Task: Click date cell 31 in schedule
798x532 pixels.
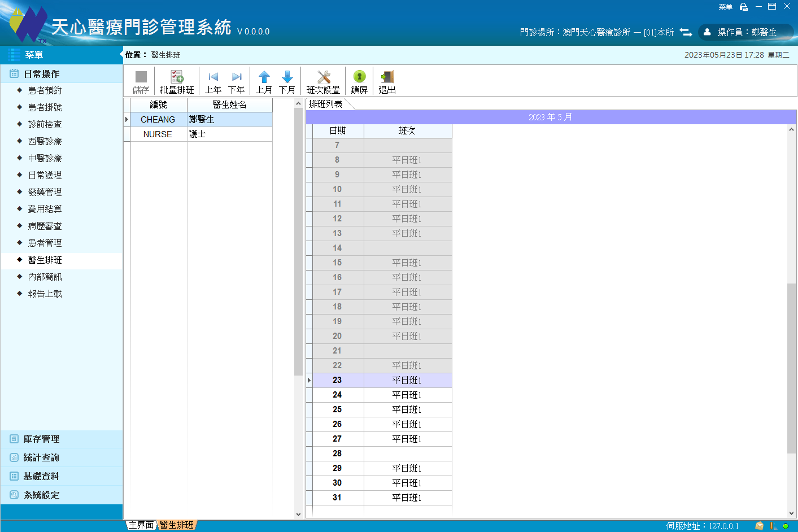Action: pos(338,498)
